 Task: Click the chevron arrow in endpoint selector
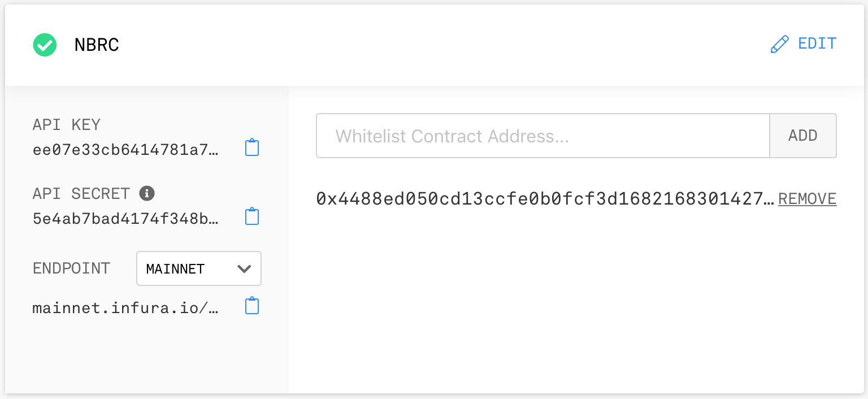point(244,268)
